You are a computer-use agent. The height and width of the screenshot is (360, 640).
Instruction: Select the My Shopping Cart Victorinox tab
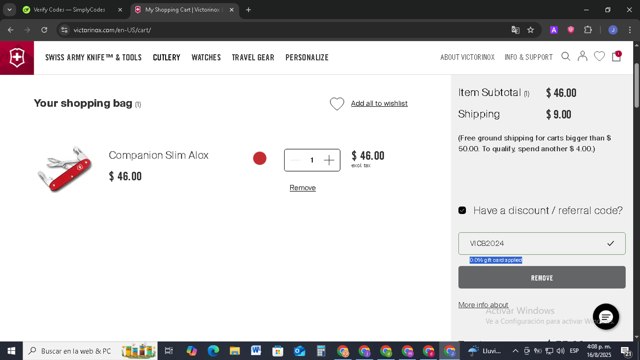[x=182, y=10]
